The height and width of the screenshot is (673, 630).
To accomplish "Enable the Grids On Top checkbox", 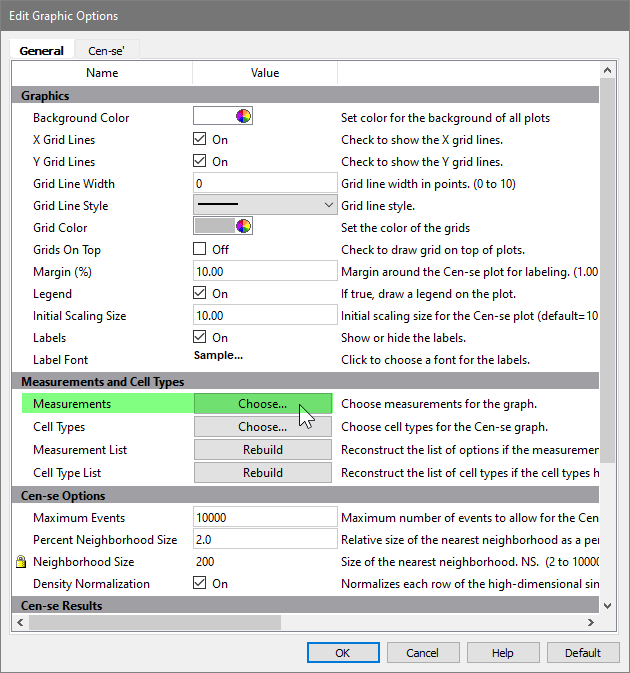I will pyautogui.click(x=200, y=250).
